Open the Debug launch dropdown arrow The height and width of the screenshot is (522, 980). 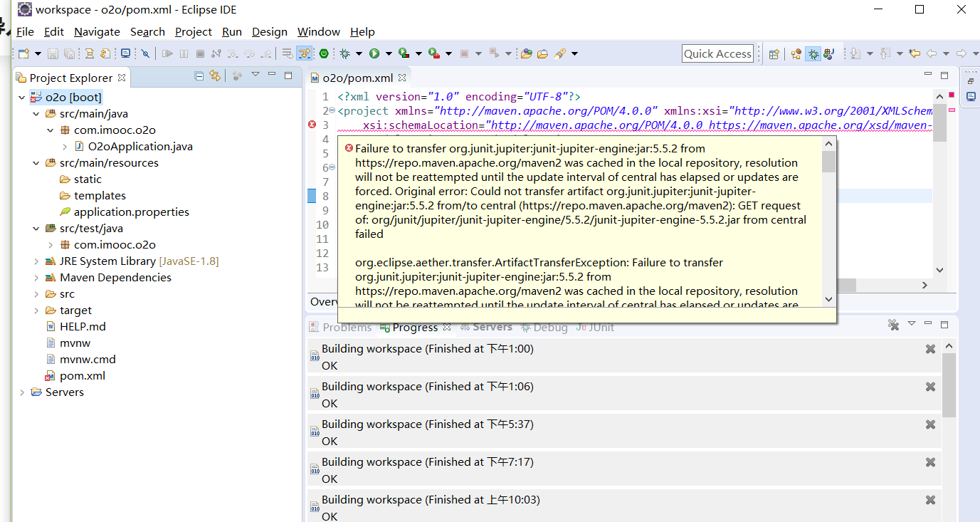[359, 53]
